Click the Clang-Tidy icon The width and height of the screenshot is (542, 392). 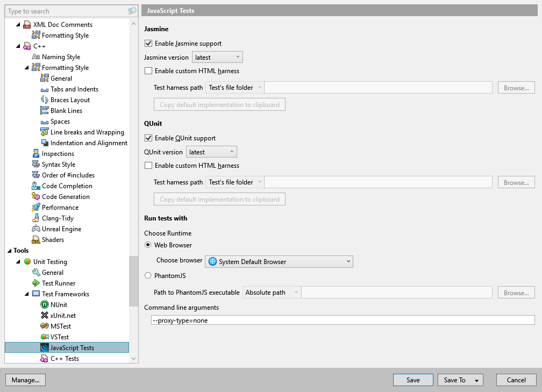coord(36,218)
